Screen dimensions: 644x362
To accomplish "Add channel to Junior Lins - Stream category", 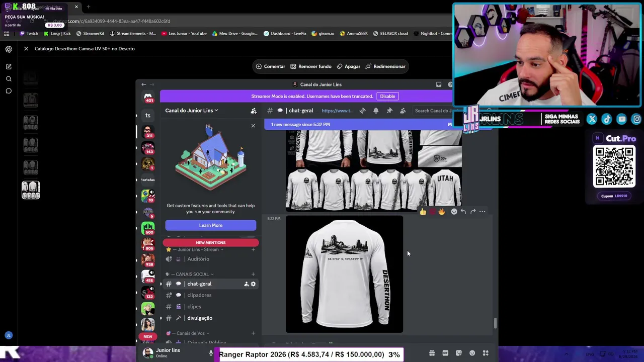I will pos(253,249).
